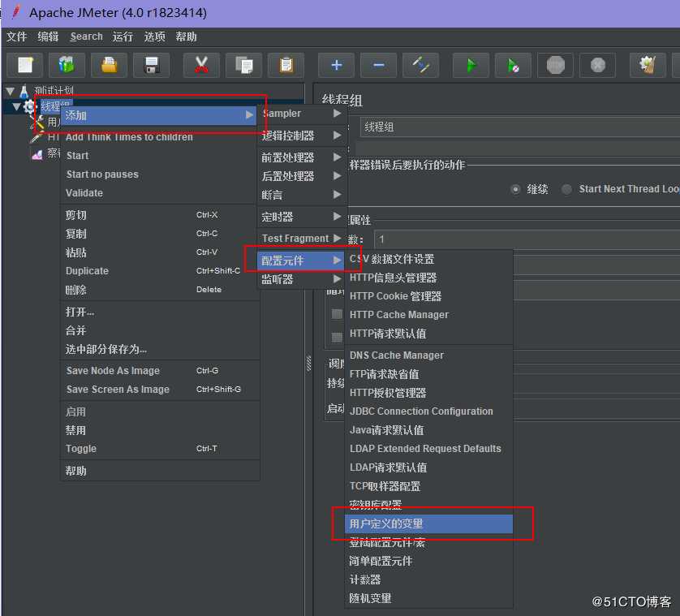680x616 pixels.
Task: Choose 复制 in the context menu
Action: pos(160,234)
